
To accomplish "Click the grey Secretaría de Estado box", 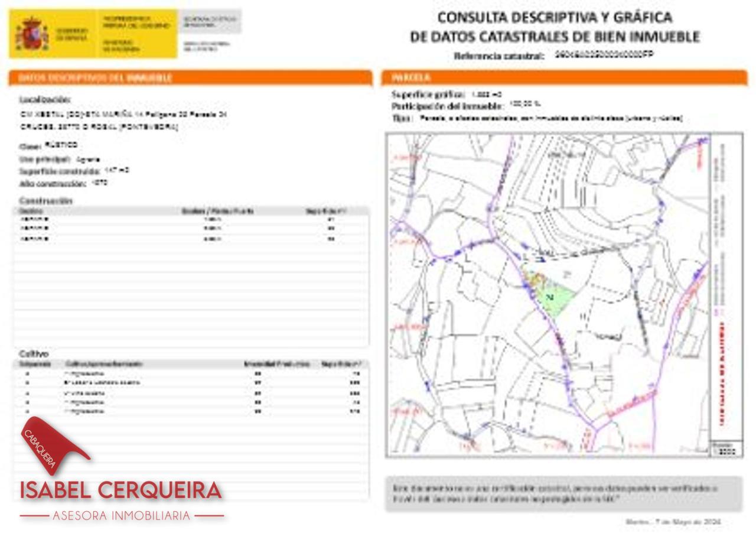I will [210, 21].
